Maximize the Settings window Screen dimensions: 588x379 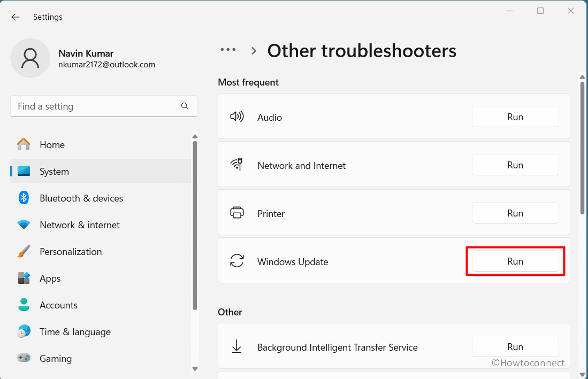(x=540, y=11)
